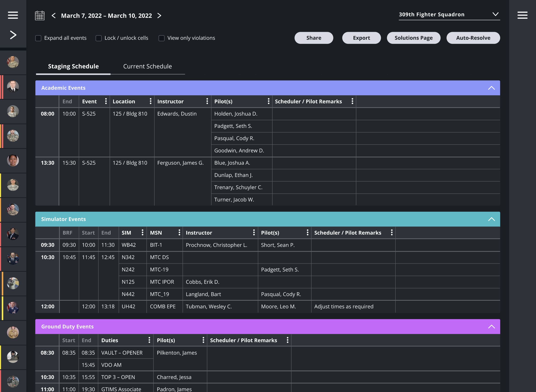Click the Auto-Resolve button
Image resolution: width=536 pixels, height=392 pixels.
click(473, 38)
